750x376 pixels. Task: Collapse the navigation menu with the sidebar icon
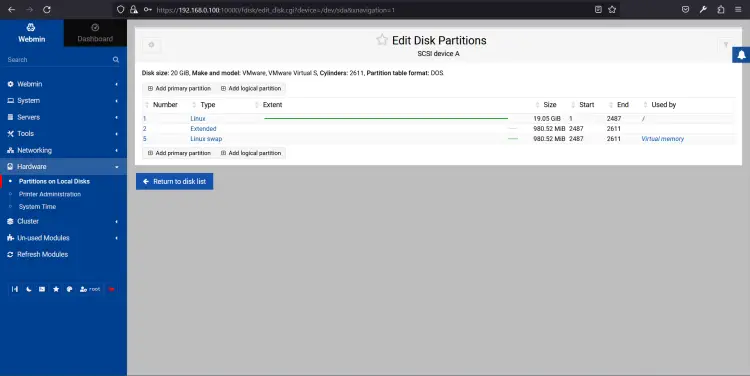[x=15, y=289]
